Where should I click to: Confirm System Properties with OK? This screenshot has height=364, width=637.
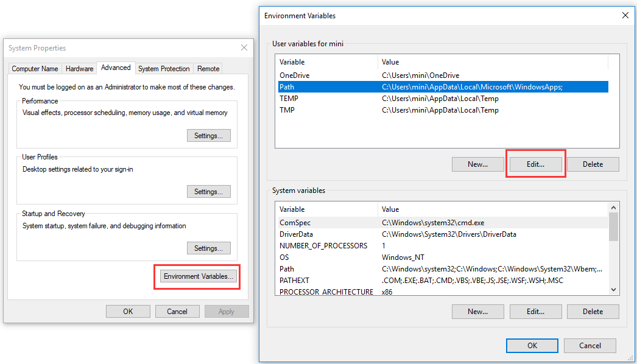coord(128,311)
